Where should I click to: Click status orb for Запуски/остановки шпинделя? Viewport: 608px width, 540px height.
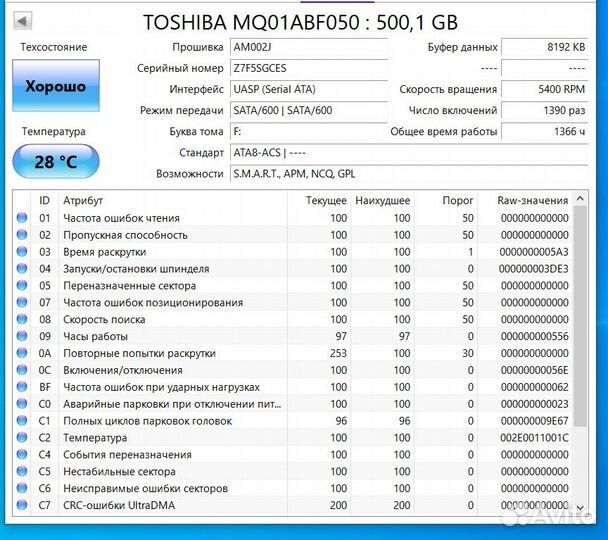(22, 269)
